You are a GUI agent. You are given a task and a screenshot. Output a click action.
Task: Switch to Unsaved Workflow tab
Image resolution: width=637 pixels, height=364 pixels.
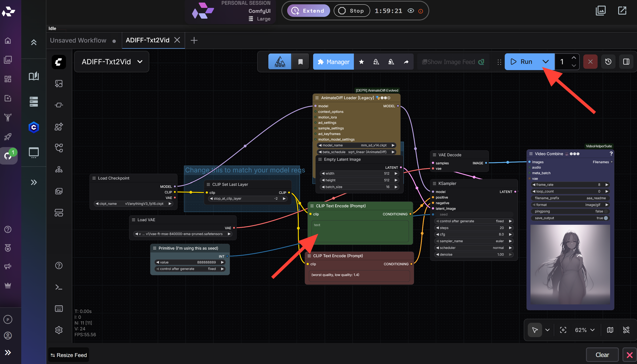click(x=78, y=40)
